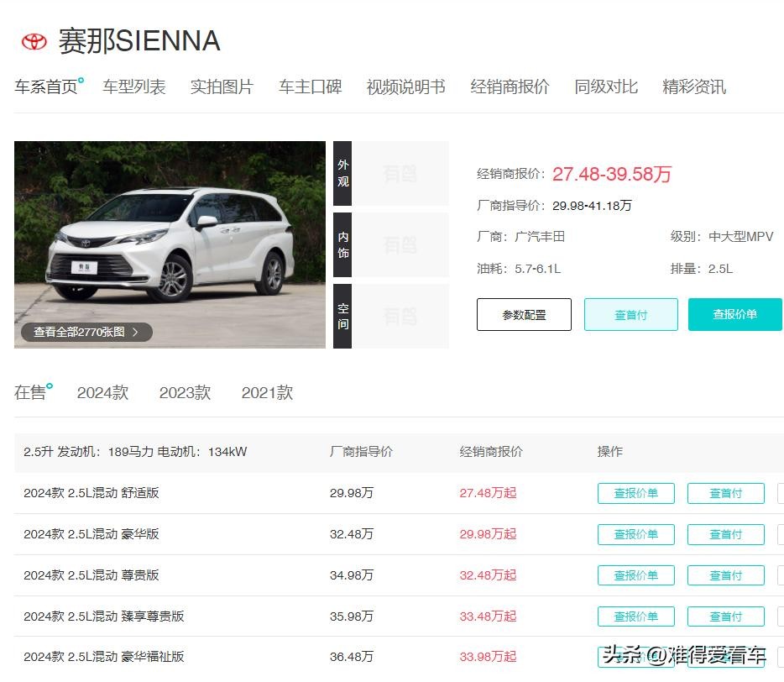Open 车主口碑 section
This screenshot has height=682, width=784.
[310, 87]
